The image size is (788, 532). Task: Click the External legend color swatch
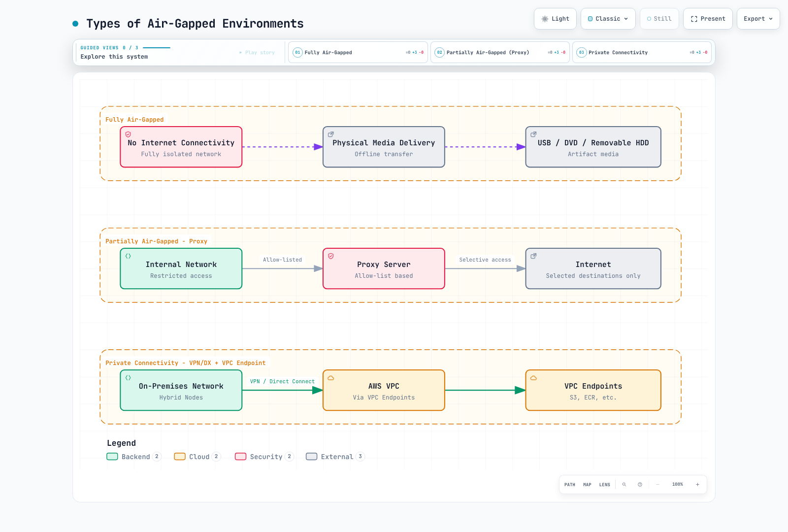click(x=312, y=457)
